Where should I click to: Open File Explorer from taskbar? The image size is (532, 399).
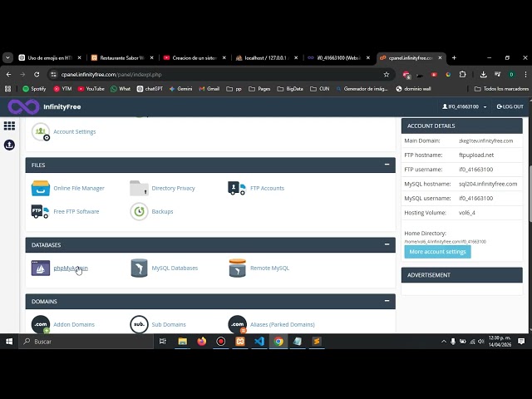coord(182,342)
